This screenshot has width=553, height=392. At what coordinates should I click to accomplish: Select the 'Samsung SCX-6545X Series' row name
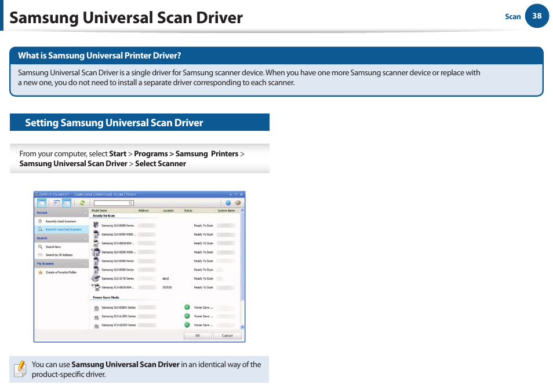pyautogui.click(x=118, y=325)
